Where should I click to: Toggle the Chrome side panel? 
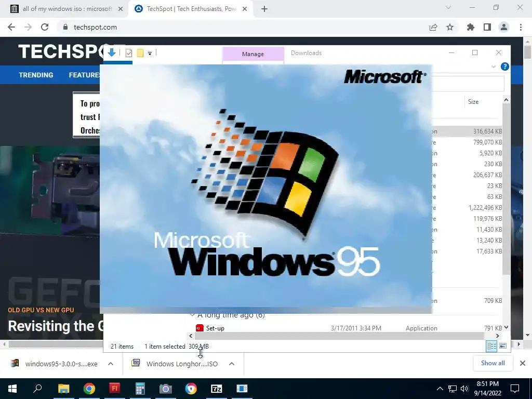487,27
